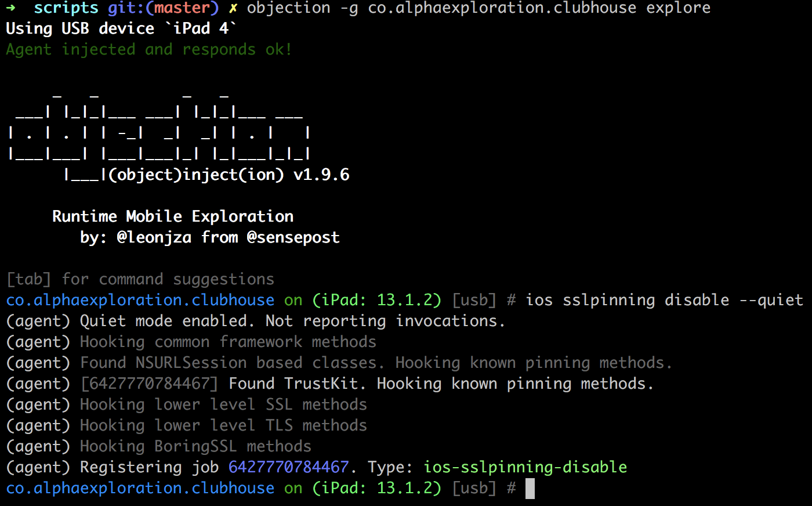
Task: Click the 'git:(master)' branch indicator
Action: click(164, 8)
